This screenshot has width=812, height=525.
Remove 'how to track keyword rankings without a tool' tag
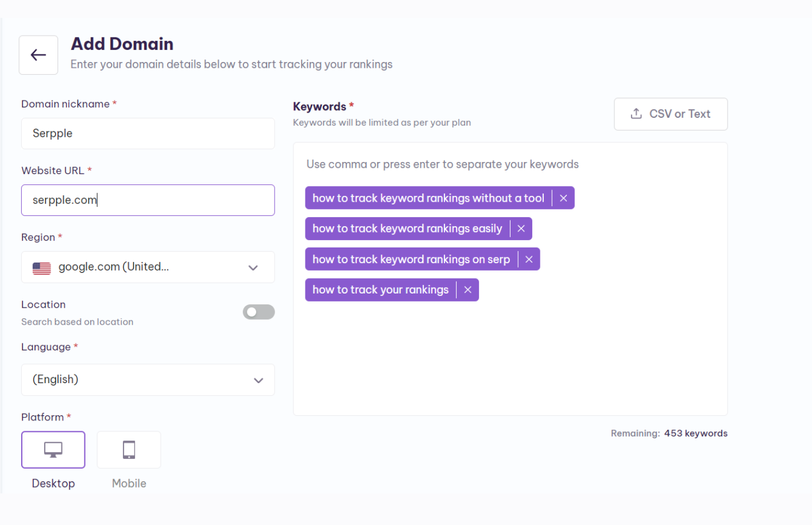(563, 198)
